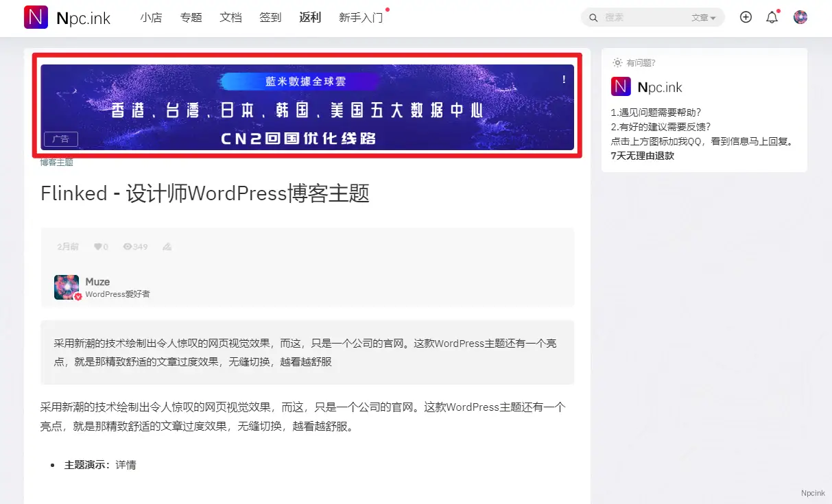
Task: Click the exclamation icon on the ad banner
Action: coord(564,80)
